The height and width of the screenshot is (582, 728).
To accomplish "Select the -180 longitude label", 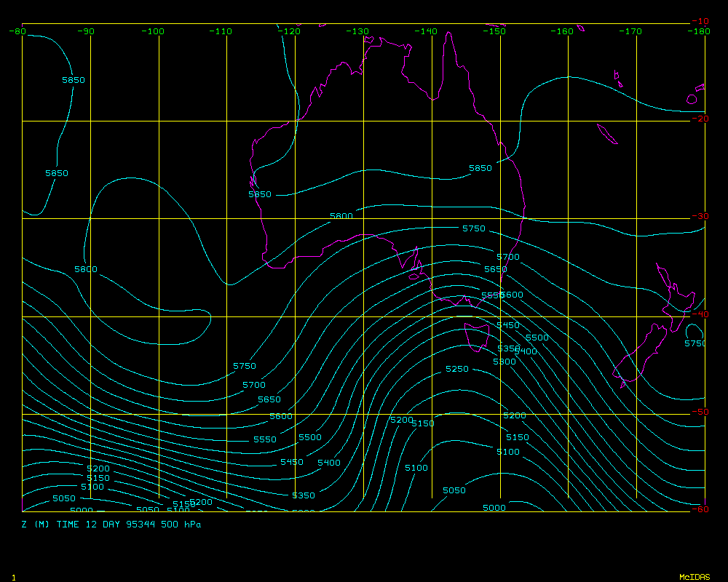I will [x=700, y=31].
